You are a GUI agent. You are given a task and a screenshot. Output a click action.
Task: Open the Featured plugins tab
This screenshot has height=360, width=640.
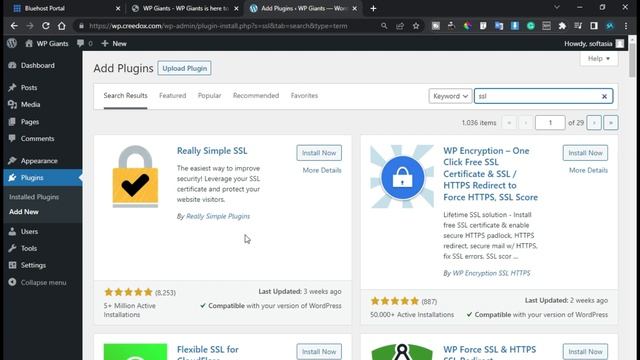[x=173, y=96]
